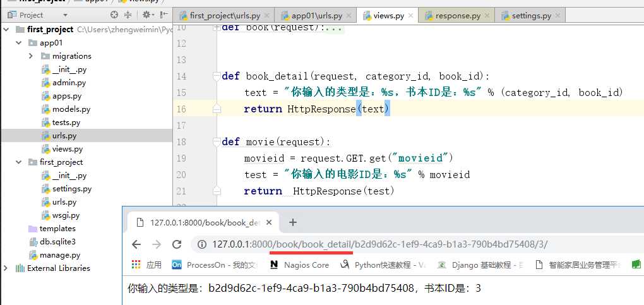Click the site information icon in address bar
The image size is (644, 305).
point(201,244)
